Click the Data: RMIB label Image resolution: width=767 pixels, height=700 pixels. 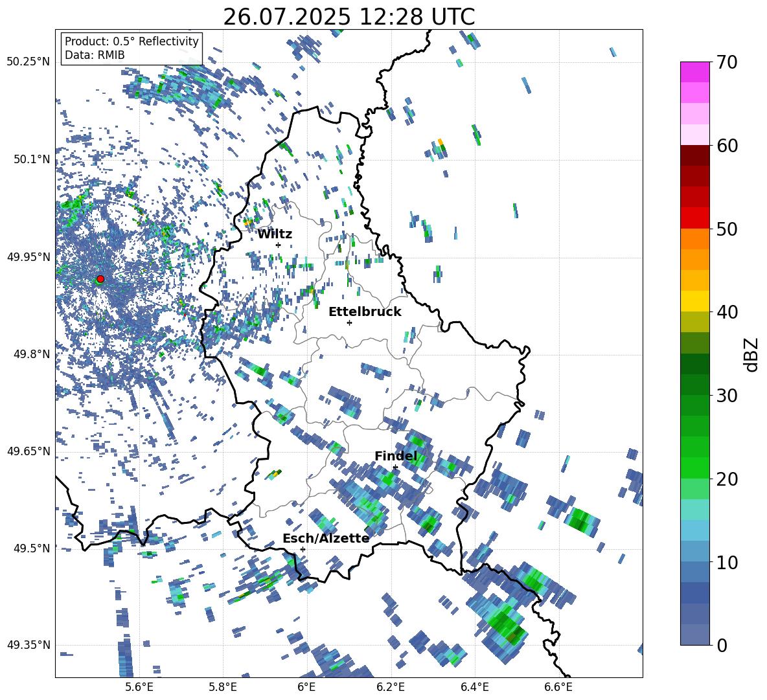click(95, 55)
